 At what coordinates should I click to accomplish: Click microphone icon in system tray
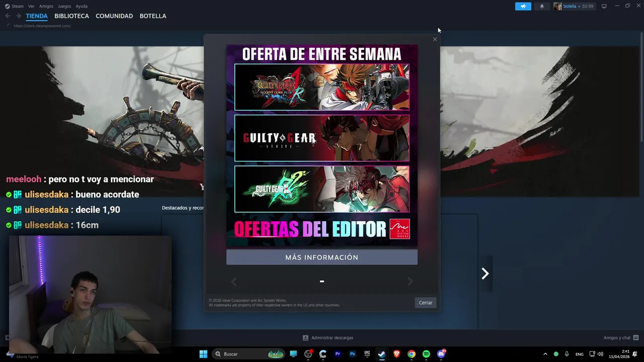click(x=567, y=354)
